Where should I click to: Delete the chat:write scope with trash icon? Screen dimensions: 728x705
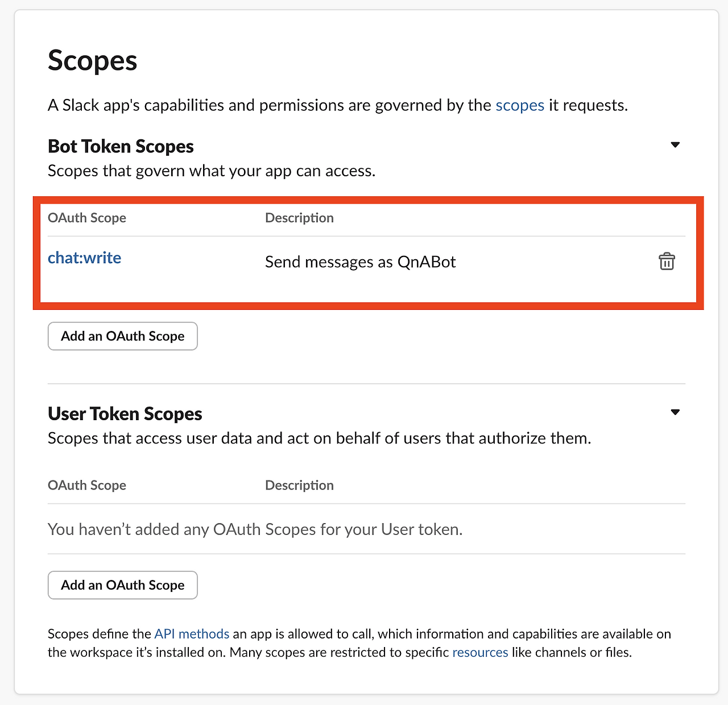667,262
